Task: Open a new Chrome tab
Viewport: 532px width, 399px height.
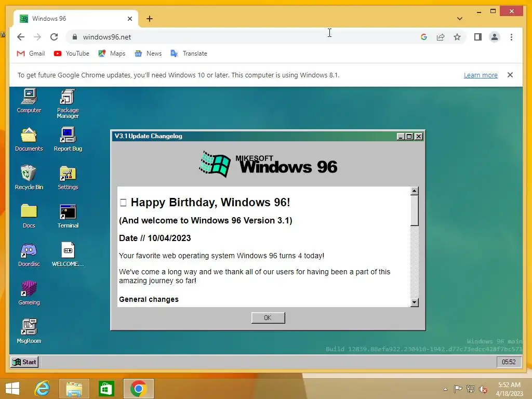Action: pyautogui.click(x=150, y=19)
